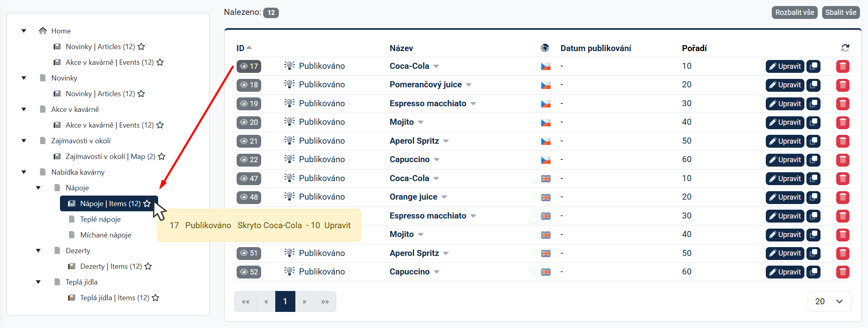The width and height of the screenshot is (868, 328).
Task: Star the Akce v kavárně | Events entry under Home
Action: (x=160, y=62)
